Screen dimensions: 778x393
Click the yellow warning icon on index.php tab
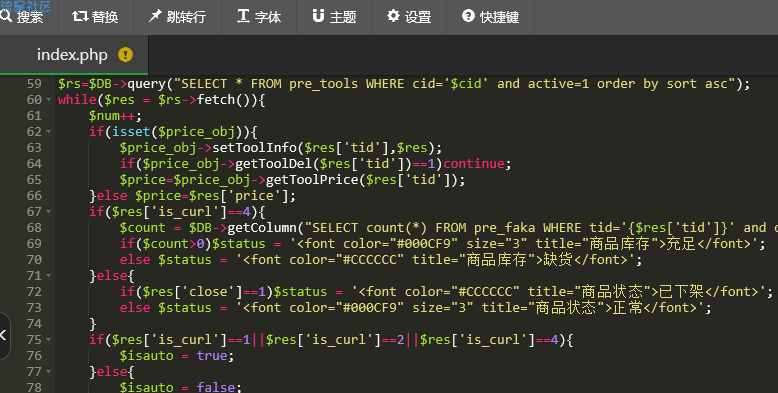pyautogui.click(x=126, y=55)
